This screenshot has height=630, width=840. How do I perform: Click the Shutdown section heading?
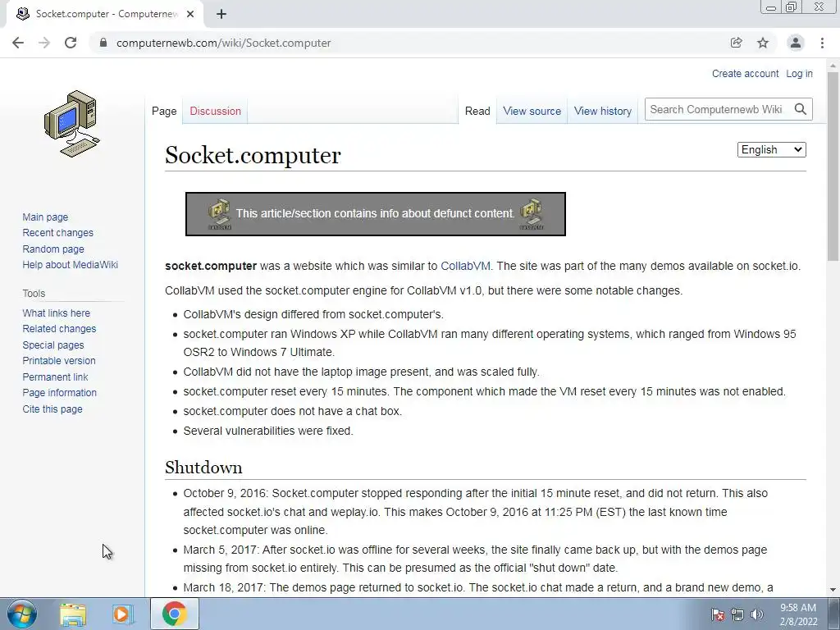pos(203,467)
